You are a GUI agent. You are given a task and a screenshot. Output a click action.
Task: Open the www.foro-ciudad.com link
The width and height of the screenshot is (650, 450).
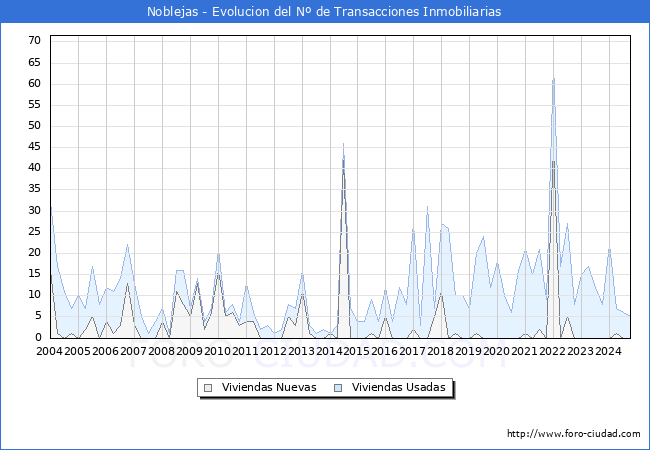[x=574, y=434]
